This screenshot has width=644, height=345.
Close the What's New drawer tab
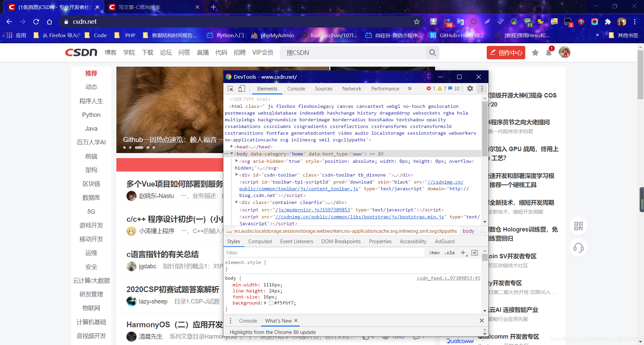coord(296,321)
